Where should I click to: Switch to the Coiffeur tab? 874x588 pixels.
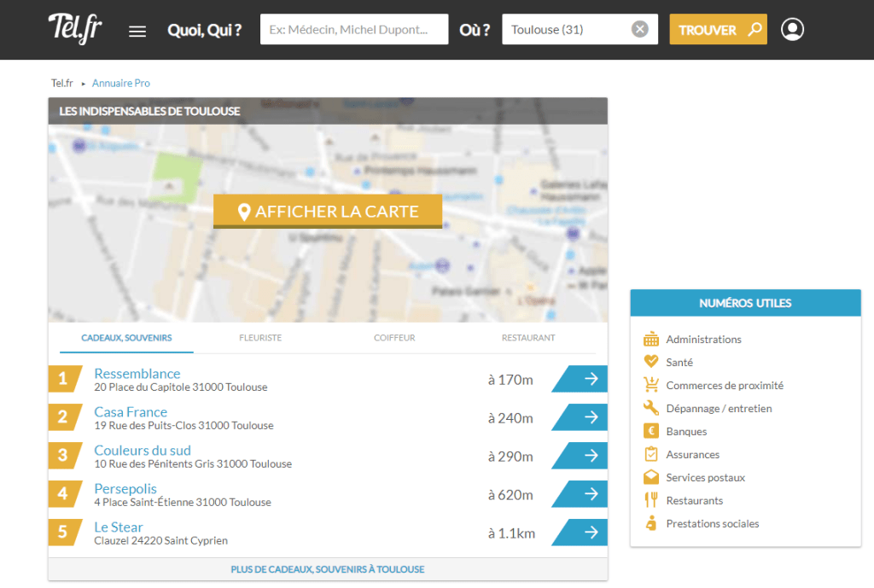coord(394,338)
